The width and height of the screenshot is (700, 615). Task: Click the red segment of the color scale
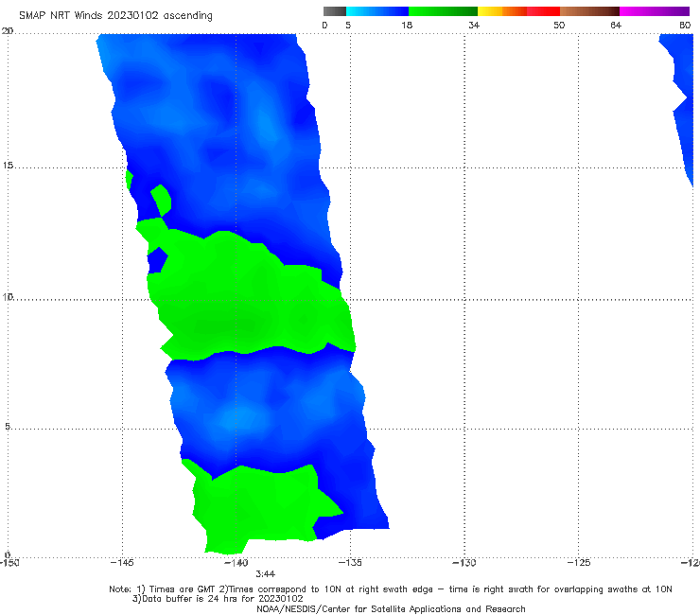pos(543,11)
